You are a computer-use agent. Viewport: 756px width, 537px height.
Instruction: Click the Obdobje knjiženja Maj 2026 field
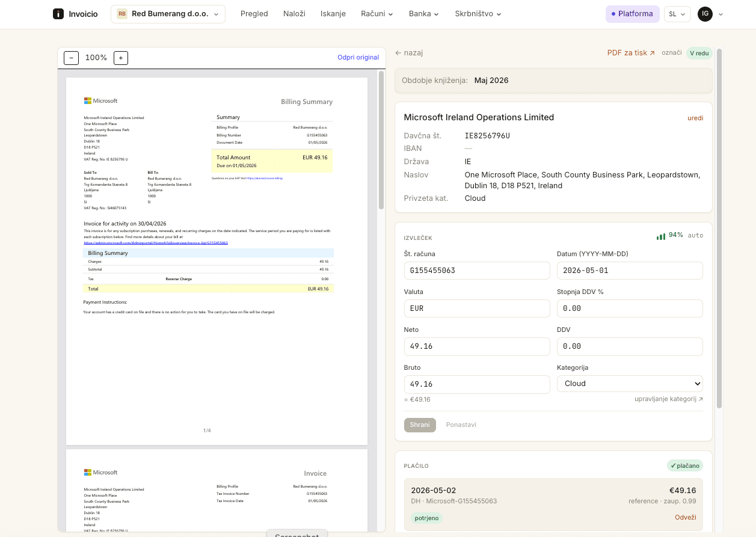coord(553,81)
